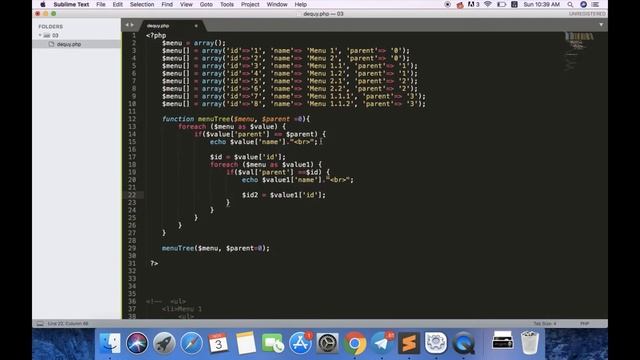
Task: Place cursor on '$id2 = $value1' line
Action: tap(284, 195)
